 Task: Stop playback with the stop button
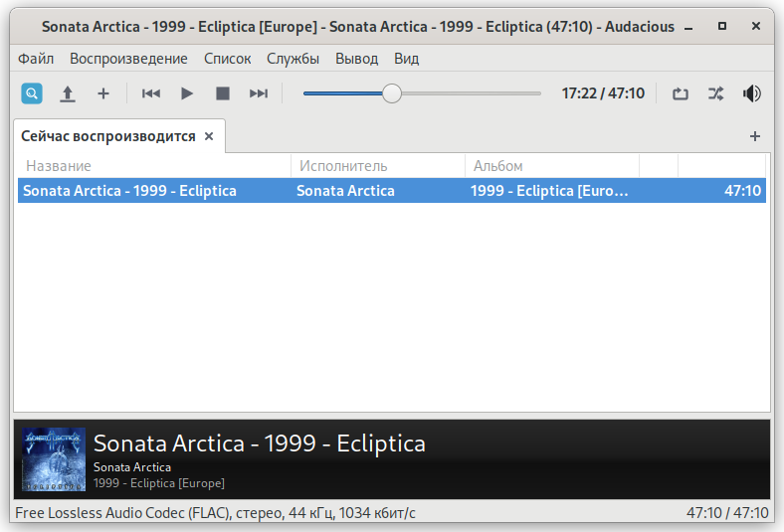pyautogui.click(x=223, y=93)
